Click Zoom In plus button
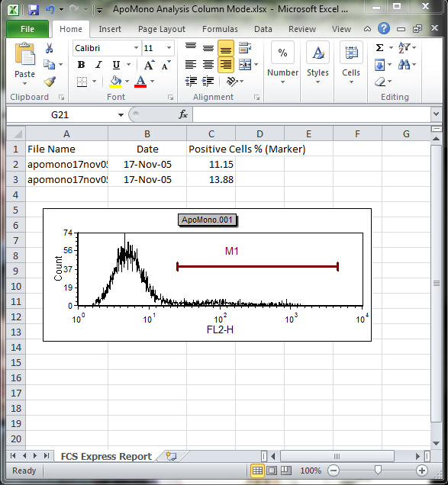 click(422, 471)
